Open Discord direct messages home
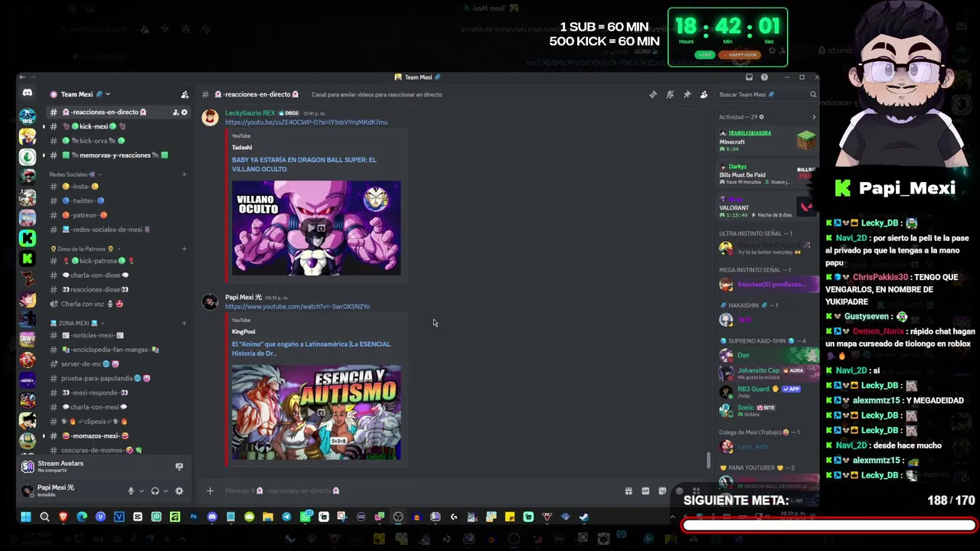The width and height of the screenshot is (980, 551). pyautogui.click(x=28, y=93)
